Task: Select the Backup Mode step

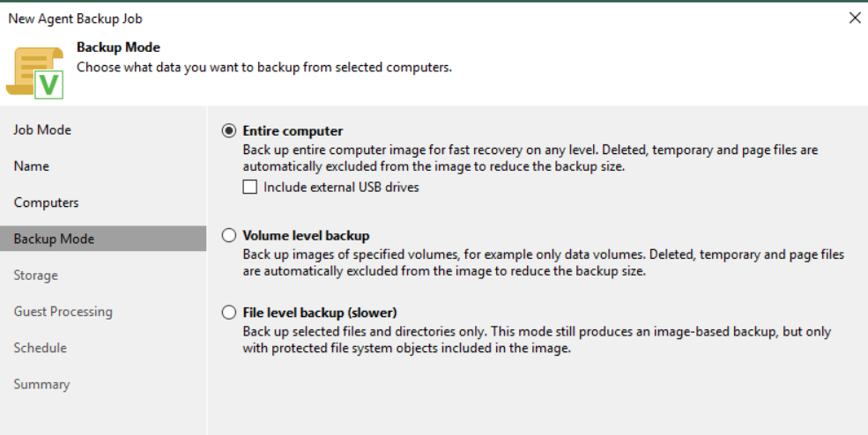Action: (x=54, y=239)
